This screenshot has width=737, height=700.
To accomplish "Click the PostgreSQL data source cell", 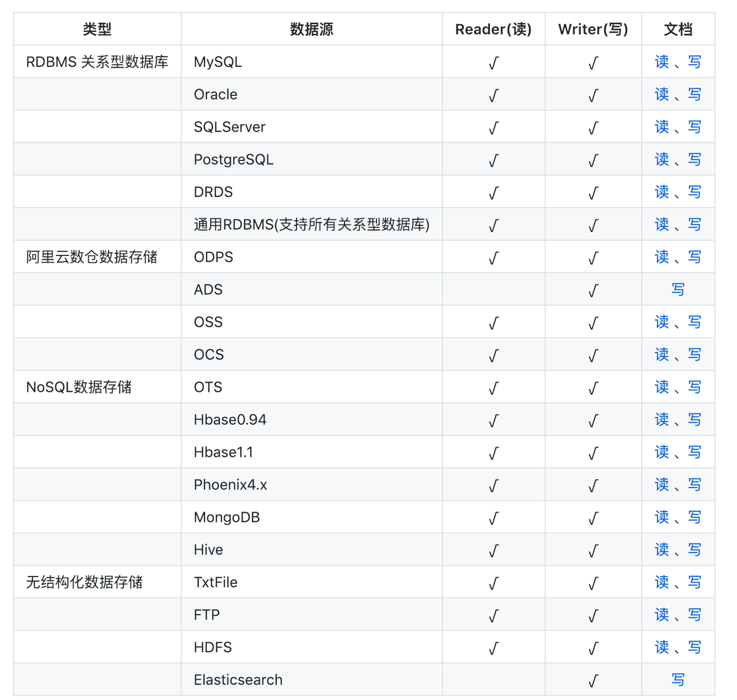I will tap(312, 160).
